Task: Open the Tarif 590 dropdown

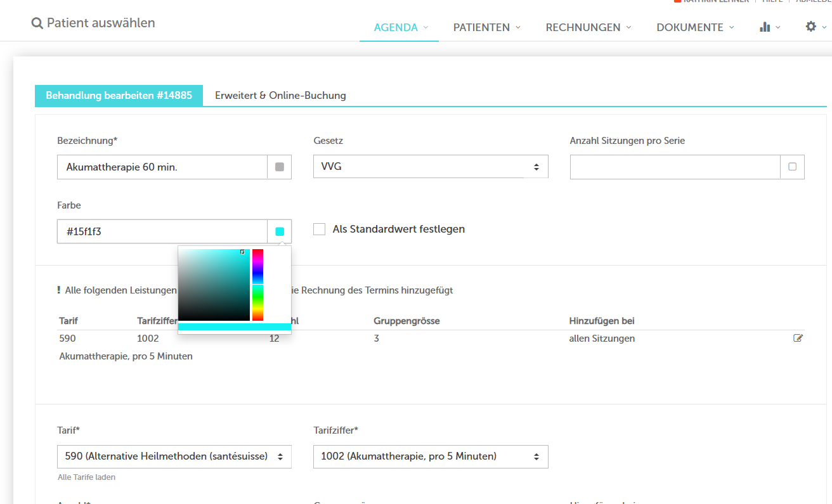Action: [174, 456]
